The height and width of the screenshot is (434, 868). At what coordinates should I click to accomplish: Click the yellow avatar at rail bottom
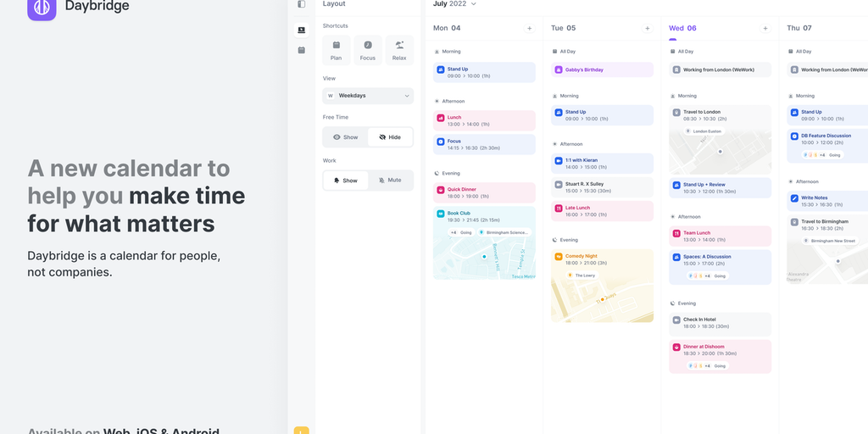301,430
